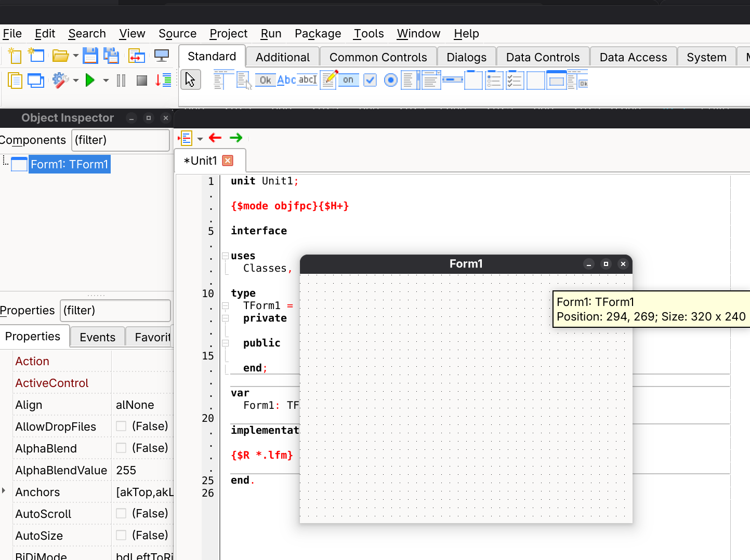Image resolution: width=750 pixels, height=560 pixels.
Task: Collapse the private section fold marker
Action: (226, 318)
